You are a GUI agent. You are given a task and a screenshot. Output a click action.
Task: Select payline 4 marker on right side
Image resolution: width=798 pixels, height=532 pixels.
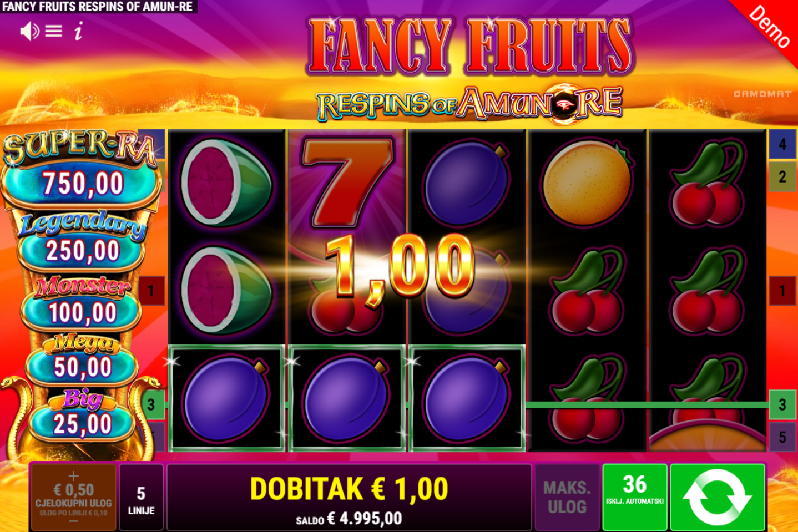pyautogui.click(x=782, y=144)
